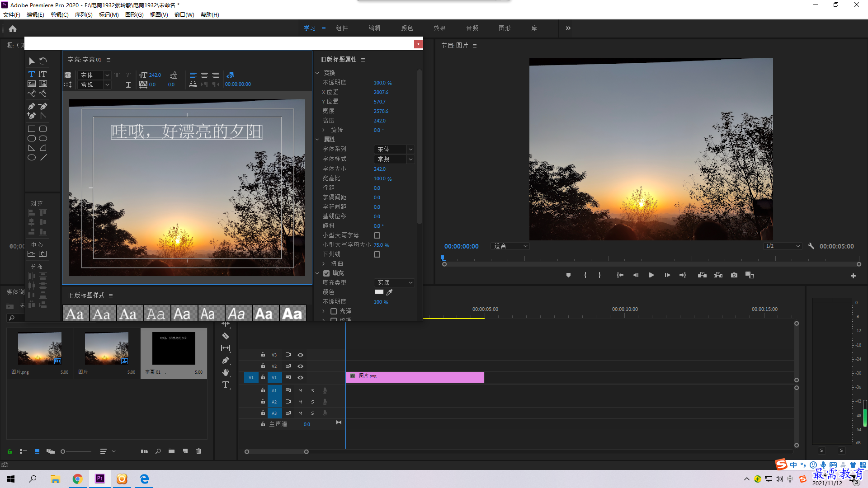
Task: Click the show background video icon
Action: click(231, 75)
